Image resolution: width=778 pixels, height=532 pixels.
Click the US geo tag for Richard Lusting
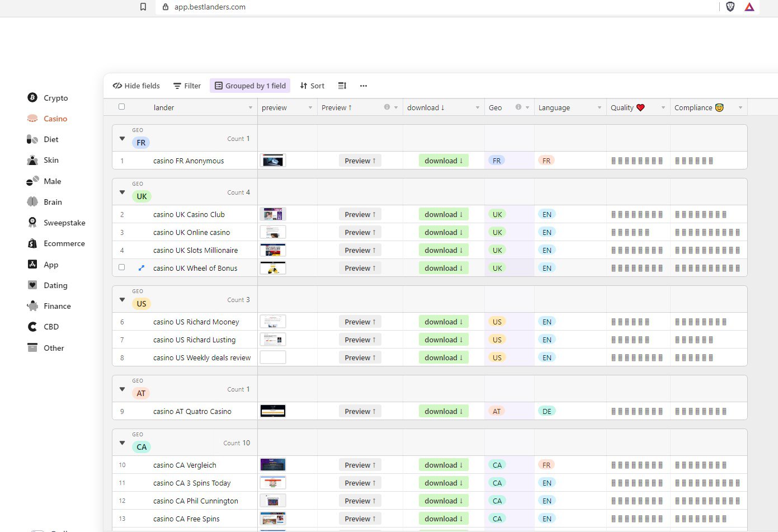pyautogui.click(x=497, y=340)
